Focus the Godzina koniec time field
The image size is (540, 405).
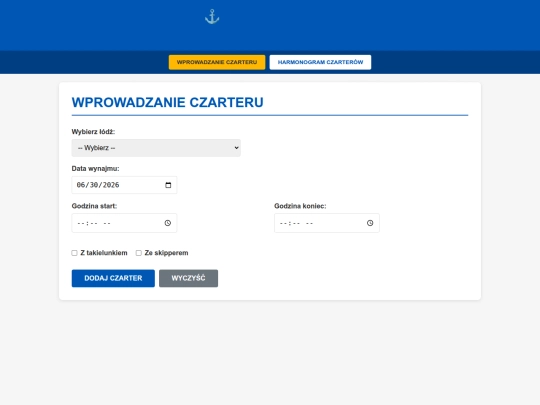327,223
